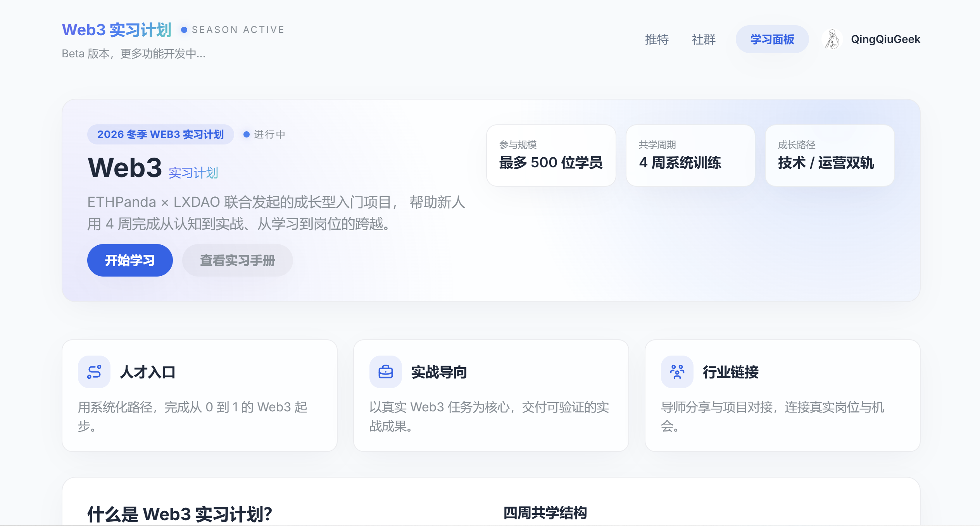Click the people icon beside 行业链接

tap(677, 372)
